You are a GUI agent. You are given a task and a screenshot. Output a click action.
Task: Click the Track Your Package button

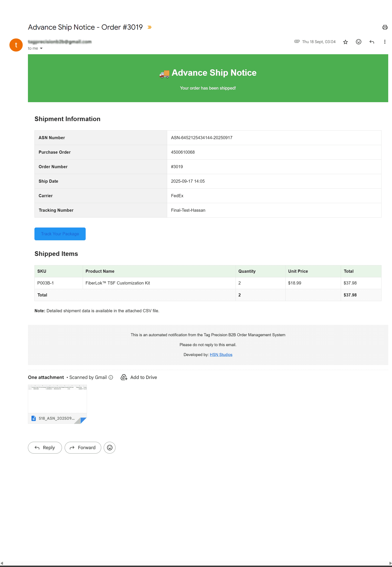pyautogui.click(x=60, y=234)
